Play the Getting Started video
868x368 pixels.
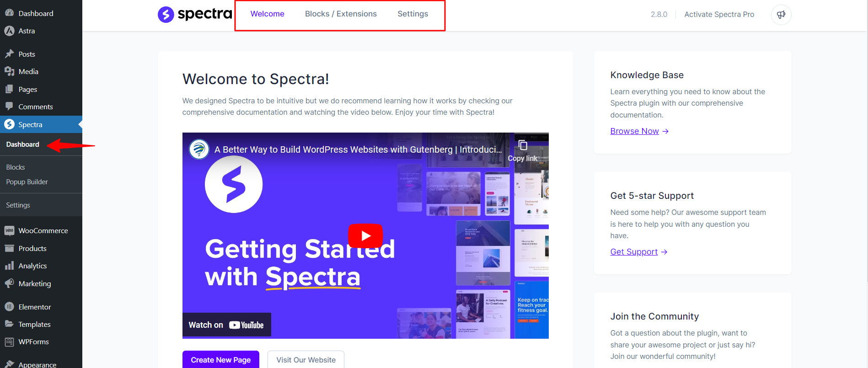pyautogui.click(x=365, y=235)
